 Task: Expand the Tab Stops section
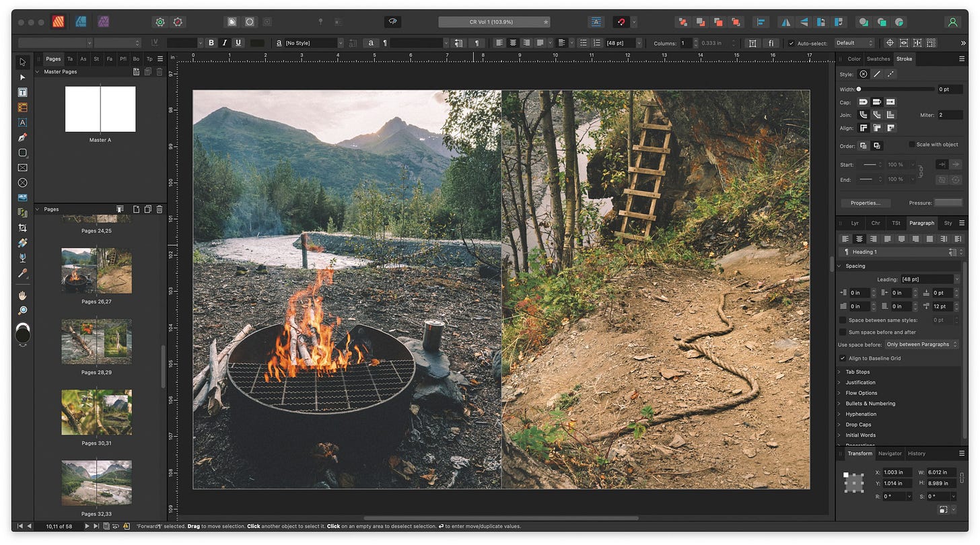(839, 372)
